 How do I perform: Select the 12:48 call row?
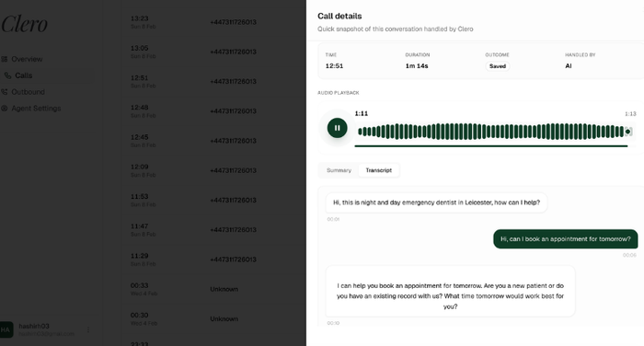(213, 111)
